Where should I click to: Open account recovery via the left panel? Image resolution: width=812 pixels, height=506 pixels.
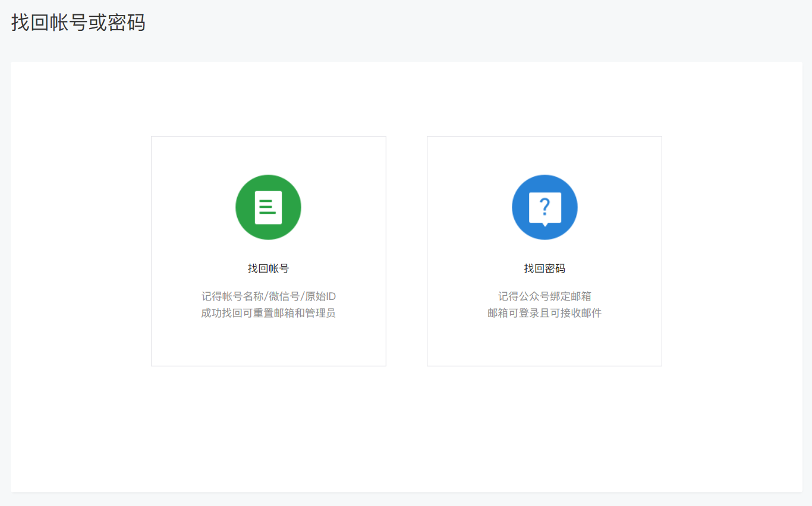[268, 250]
